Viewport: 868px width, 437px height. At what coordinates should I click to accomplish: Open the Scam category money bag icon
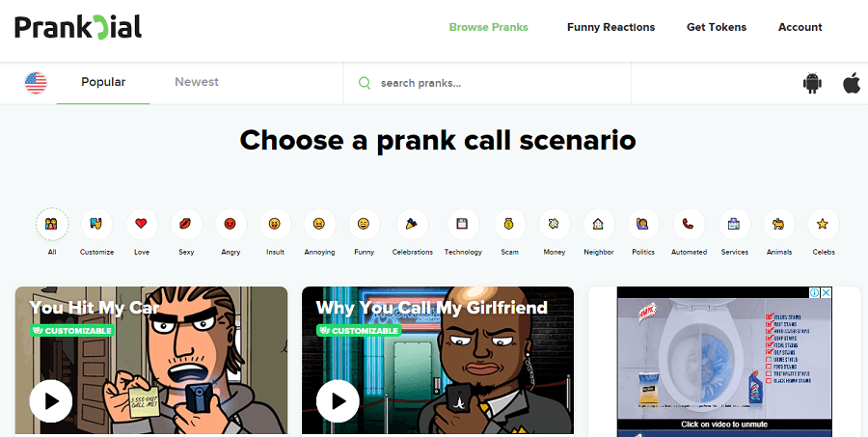(x=509, y=225)
